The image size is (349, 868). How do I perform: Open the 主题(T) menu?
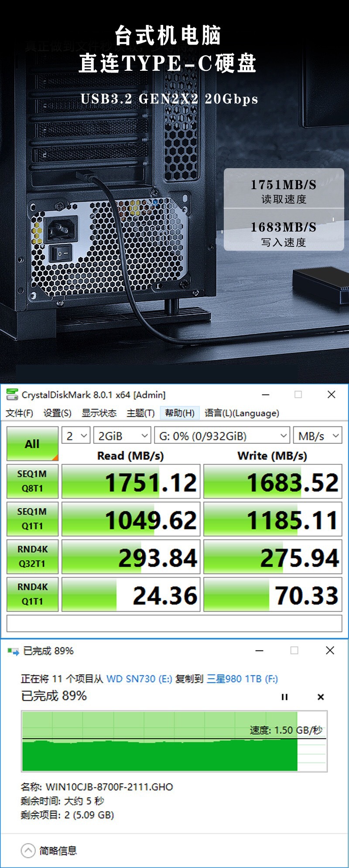pyautogui.click(x=140, y=413)
